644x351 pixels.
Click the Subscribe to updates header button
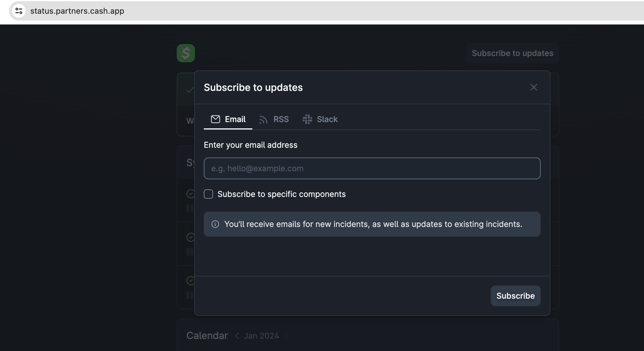point(512,53)
